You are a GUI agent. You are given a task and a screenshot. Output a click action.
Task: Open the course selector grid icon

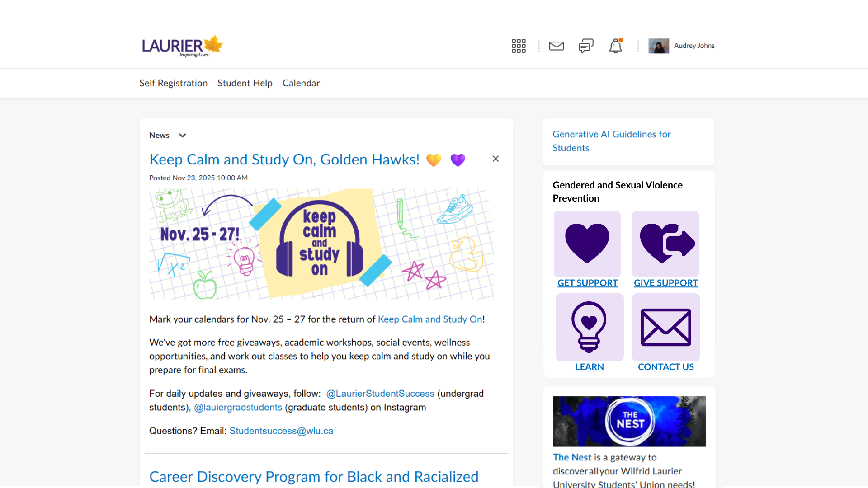click(x=519, y=46)
